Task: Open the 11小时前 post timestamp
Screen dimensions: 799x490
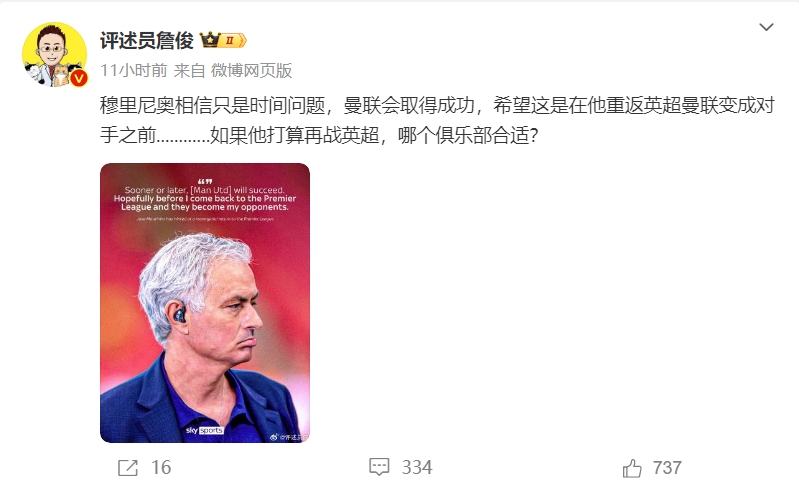Action: pyautogui.click(x=134, y=70)
